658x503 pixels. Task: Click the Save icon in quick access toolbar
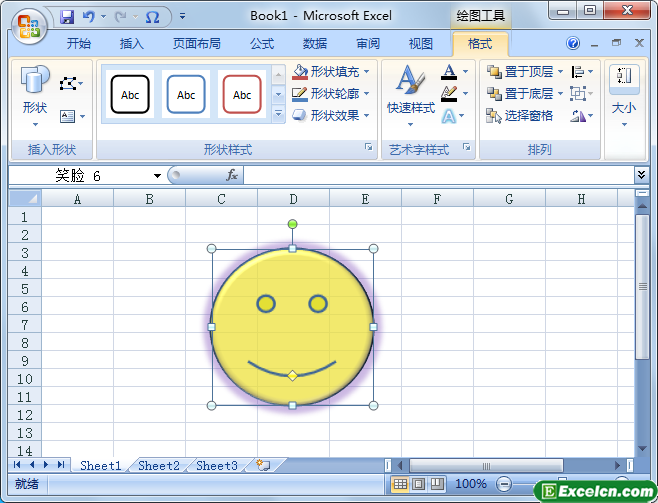pyautogui.click(x=67, y=17)
